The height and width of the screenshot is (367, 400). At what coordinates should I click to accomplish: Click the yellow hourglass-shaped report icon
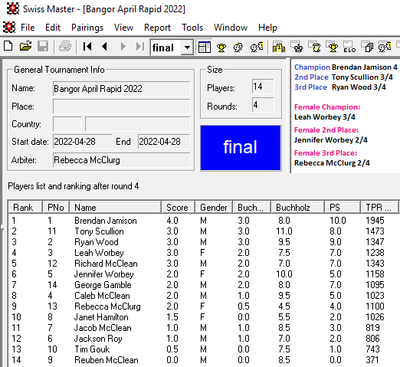pyautogui.click(x=315, y=47)
